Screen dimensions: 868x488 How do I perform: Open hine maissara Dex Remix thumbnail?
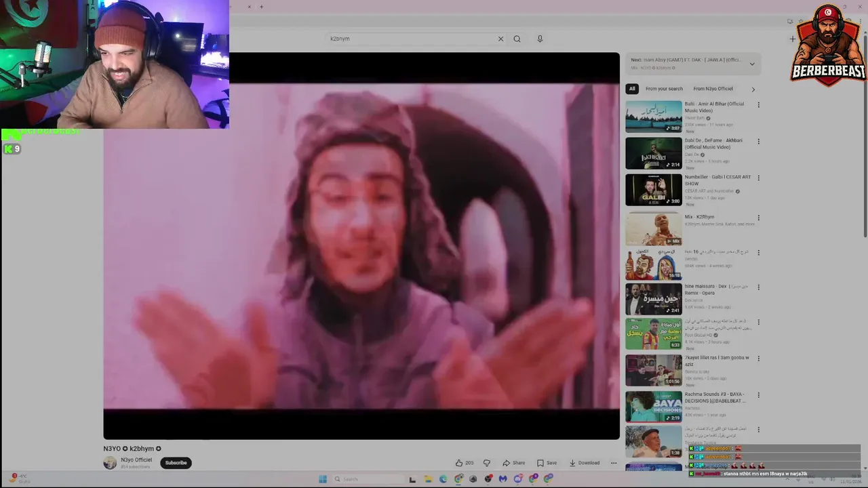tap(654, 299)
